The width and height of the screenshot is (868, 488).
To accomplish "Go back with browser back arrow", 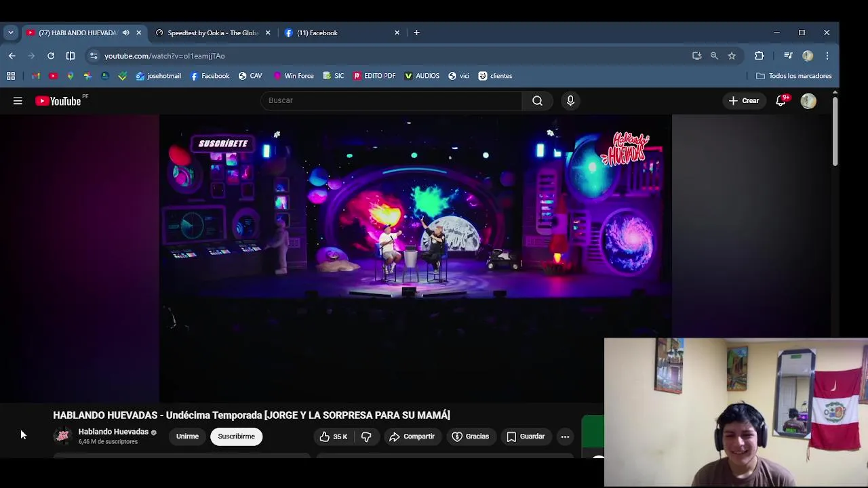I will point(12,56).
